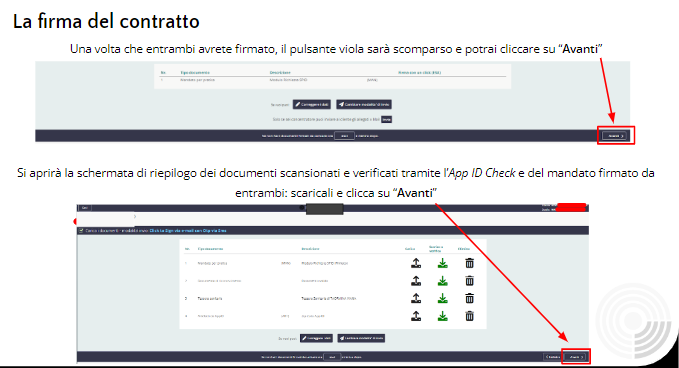679x368 pixels.
Task: Click Avanti button beside the Indietro button
Action: click(x=576, y=357)
